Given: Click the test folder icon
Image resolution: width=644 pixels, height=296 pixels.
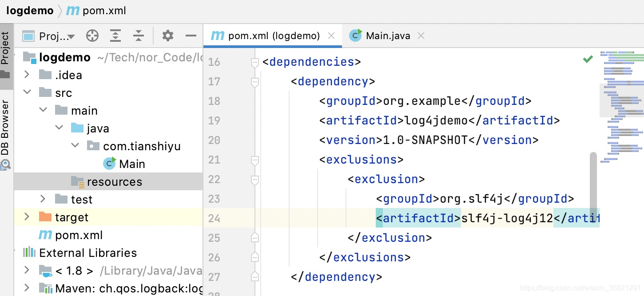Looking at the screenshot, I should tap(61, 199).
